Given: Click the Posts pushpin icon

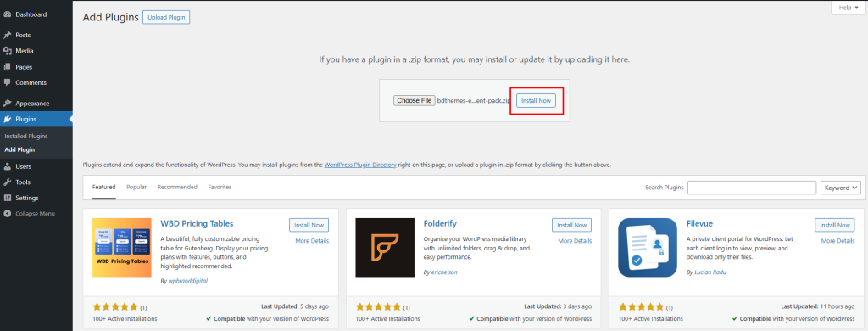Looking at the screenshot, I should click(x=7, y=35).
